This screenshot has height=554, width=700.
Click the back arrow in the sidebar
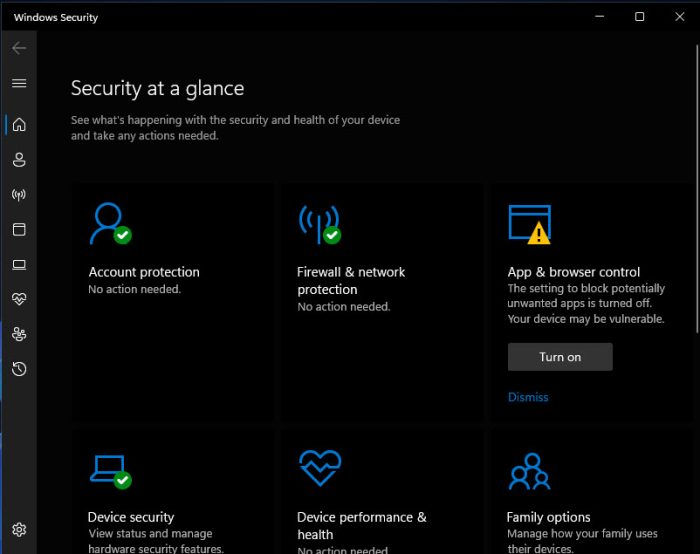pyautogui.click(x=19, y=48)
